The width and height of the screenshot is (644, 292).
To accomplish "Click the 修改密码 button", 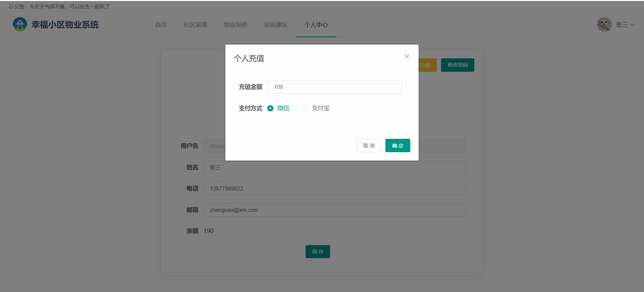I will 458,65.
